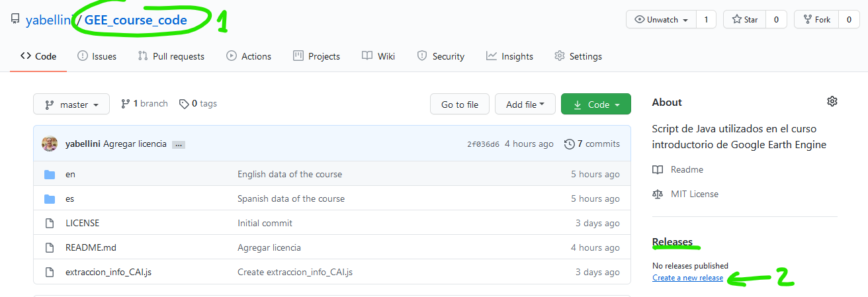View the Insights tab

(x=509, y=56)
